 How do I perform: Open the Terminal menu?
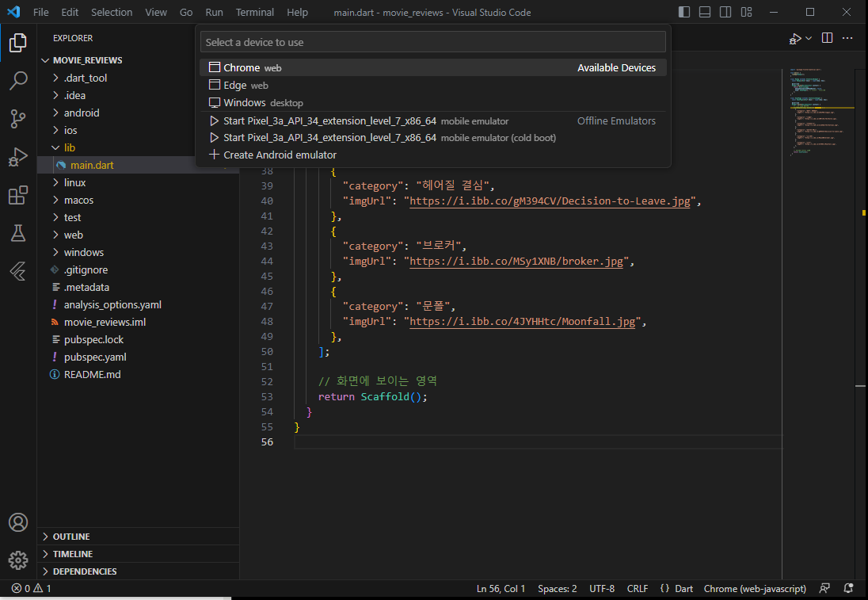(255, 12)
